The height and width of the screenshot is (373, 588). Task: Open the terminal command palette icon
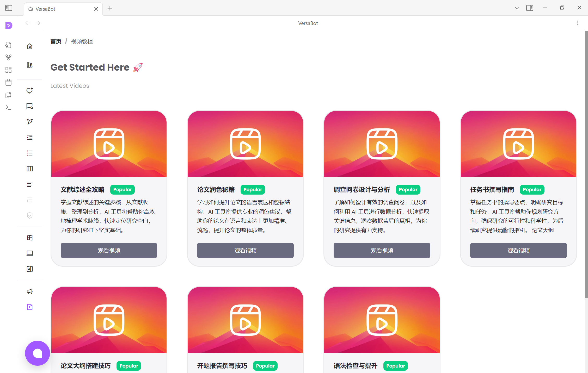[8, 107]
